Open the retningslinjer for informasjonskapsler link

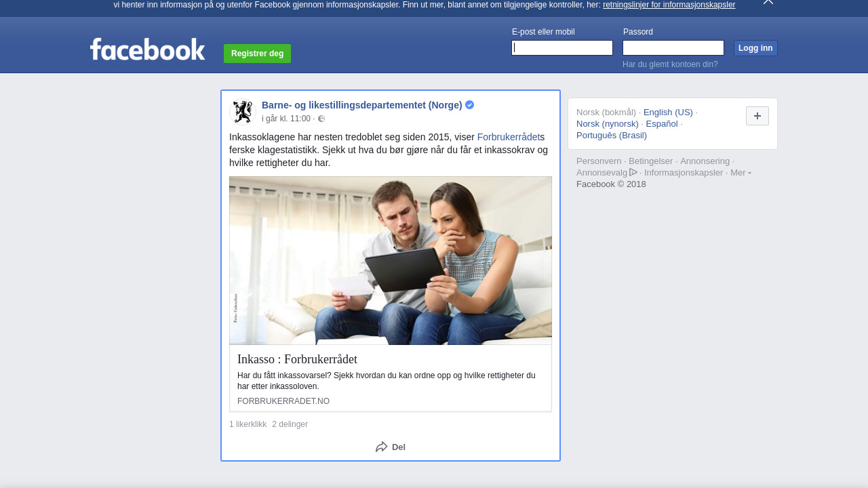(x=669, y=5)
